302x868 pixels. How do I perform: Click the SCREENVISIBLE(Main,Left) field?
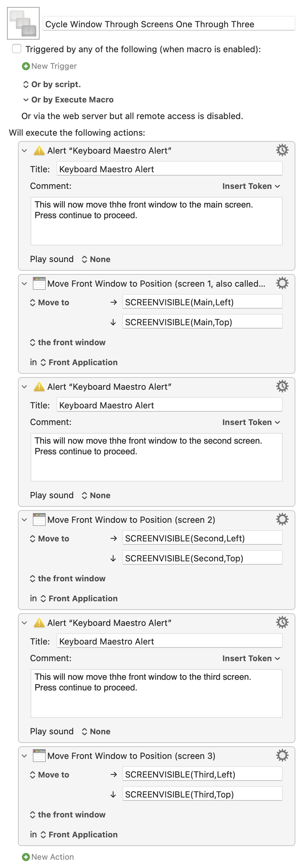tap(202, 302)
